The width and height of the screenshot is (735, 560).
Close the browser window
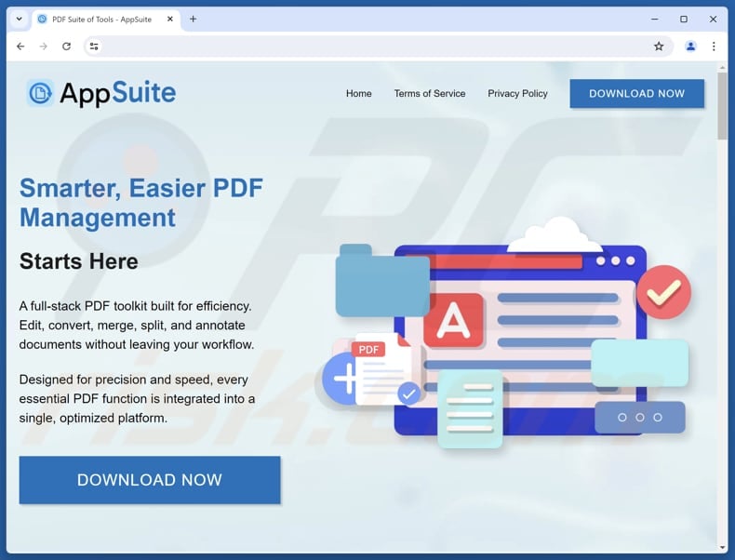click(x=713, y=20)
